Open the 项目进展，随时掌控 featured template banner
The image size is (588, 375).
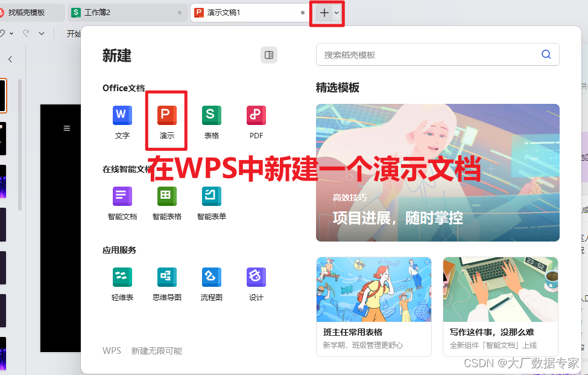pos(438,173)
